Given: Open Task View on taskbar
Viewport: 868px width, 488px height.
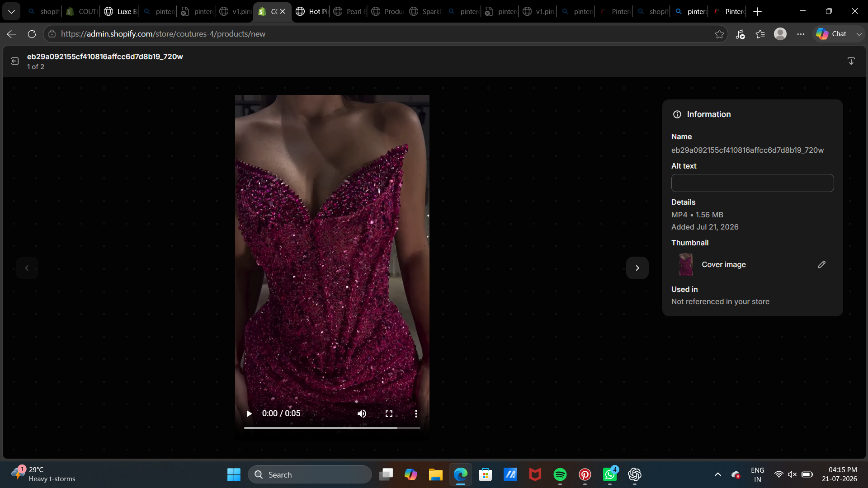Looking at the screenshot, I should coord(386,474).
